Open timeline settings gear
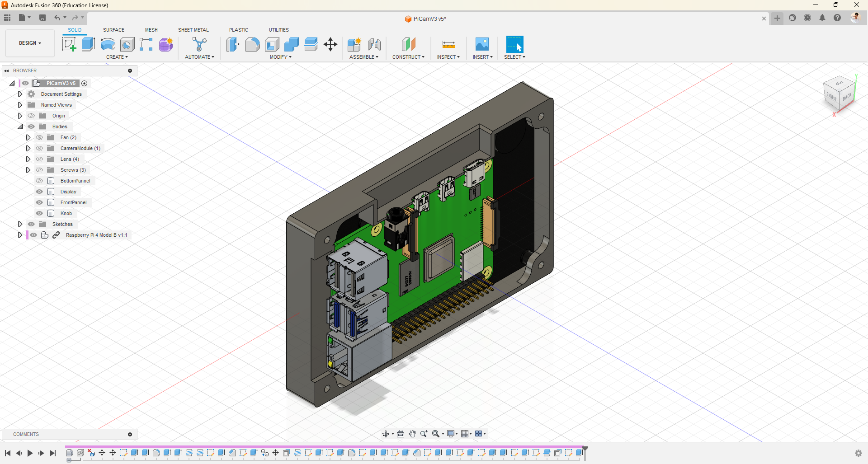This screenshot has height=464, width=868. point(859,453)
